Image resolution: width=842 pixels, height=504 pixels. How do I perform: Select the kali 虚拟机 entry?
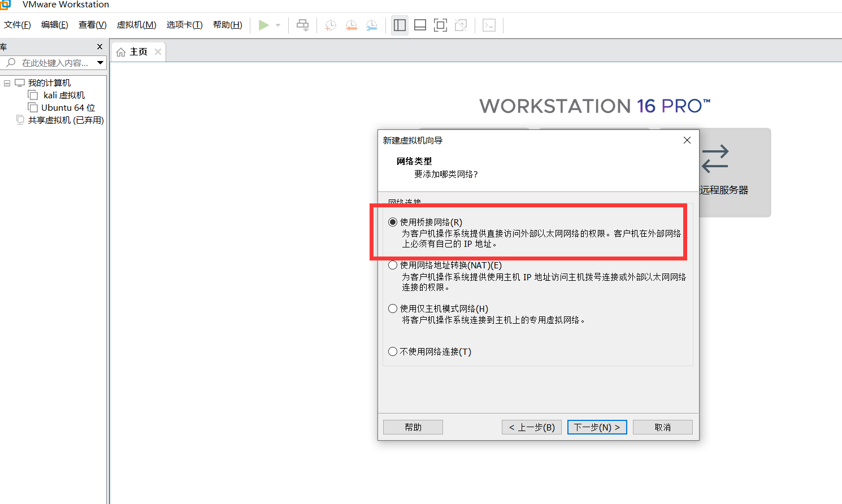[64, 95]
